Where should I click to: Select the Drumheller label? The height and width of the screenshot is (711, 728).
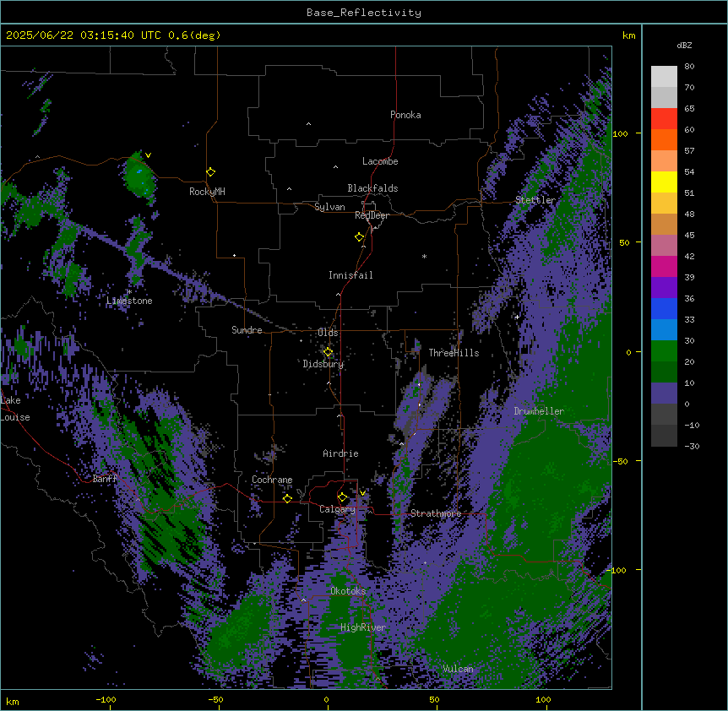click(539, 411)
